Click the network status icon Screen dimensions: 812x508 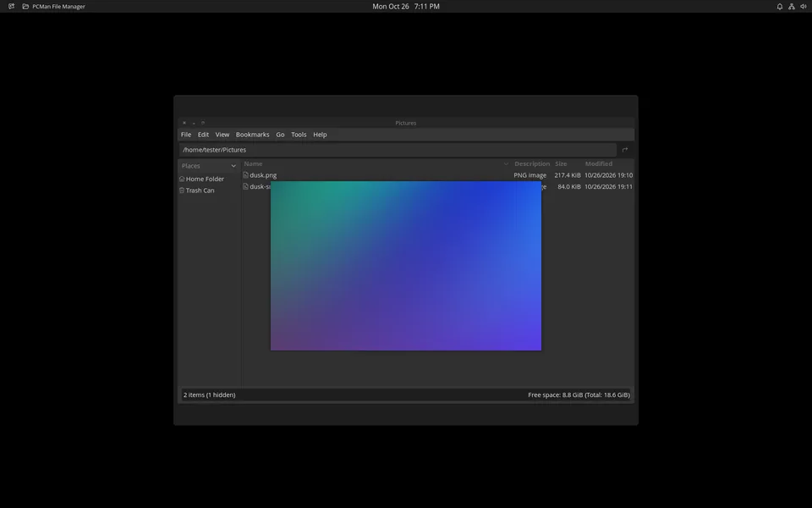point(792,6)
